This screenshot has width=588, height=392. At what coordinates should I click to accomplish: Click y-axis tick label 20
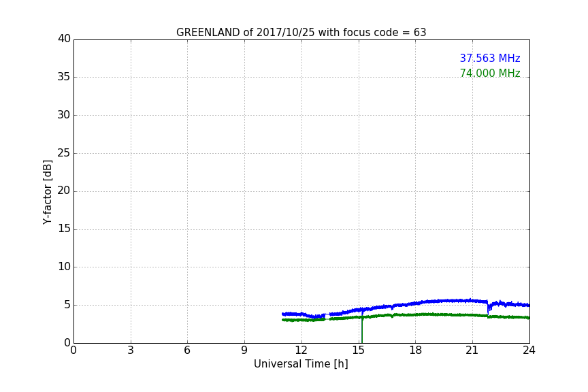coord(64,191)
